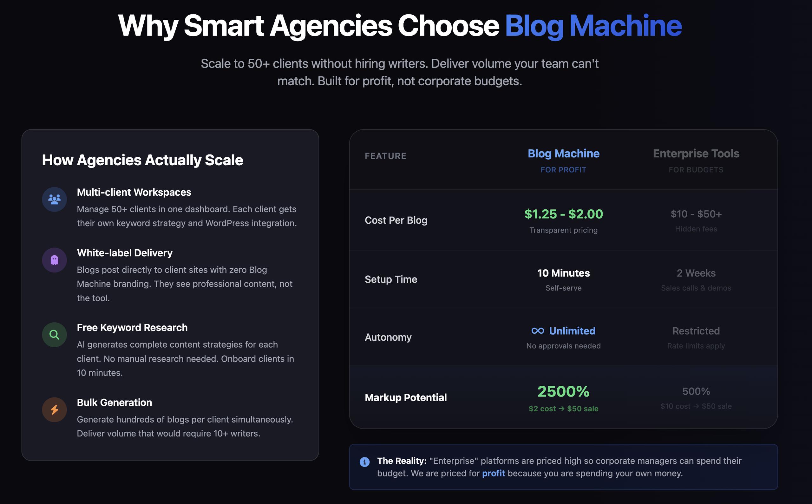812x504 pixels.
Task: Click the infinity icon beside Unlimited
Action: [x=538, y=331]
